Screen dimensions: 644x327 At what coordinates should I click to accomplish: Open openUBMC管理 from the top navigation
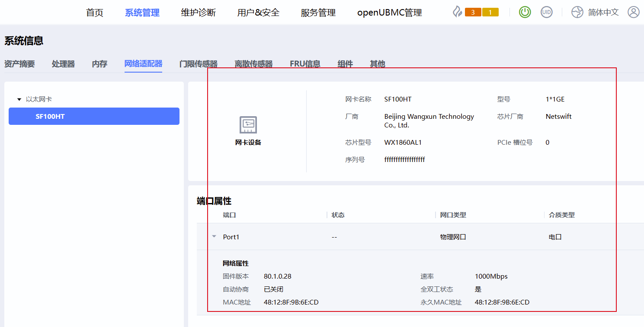click(x=389, y=13)
